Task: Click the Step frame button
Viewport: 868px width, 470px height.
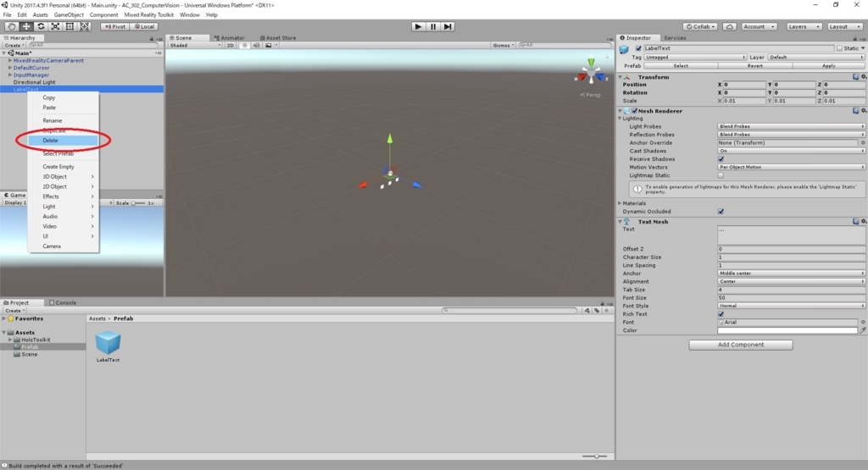Action: coord(448,26)
